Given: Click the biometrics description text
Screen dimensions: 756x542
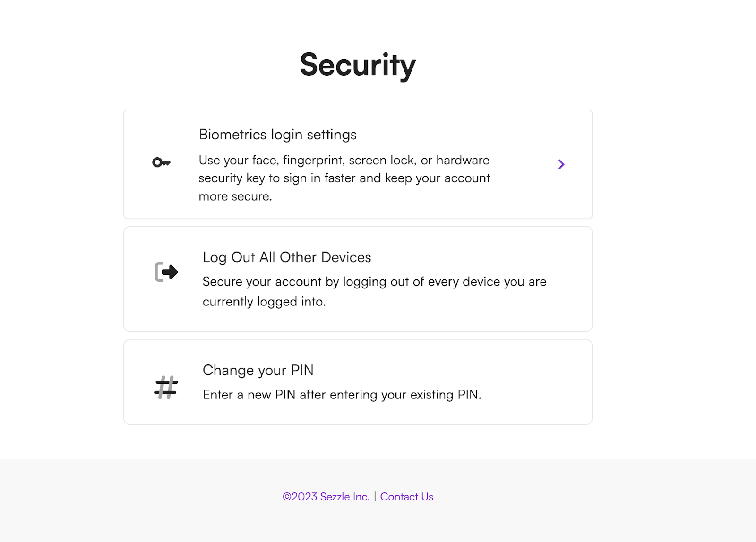Looking at the screenshot, I should (x=344, y=178).
